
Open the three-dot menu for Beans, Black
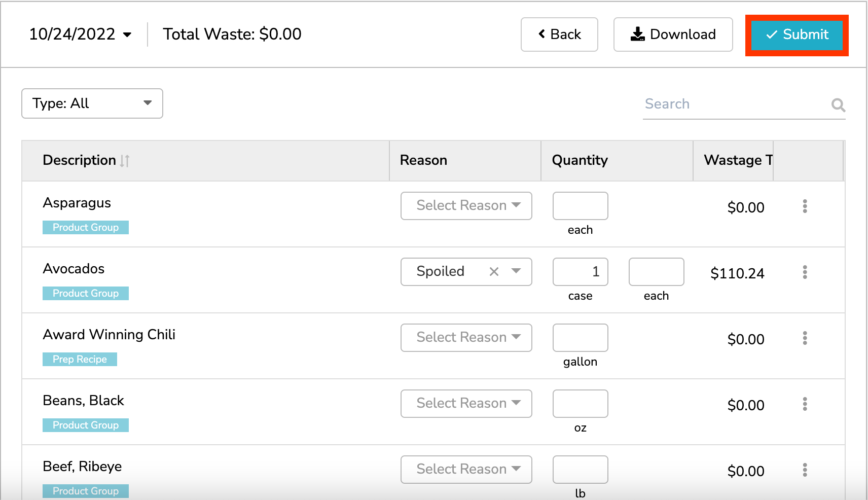coord(805,405)
